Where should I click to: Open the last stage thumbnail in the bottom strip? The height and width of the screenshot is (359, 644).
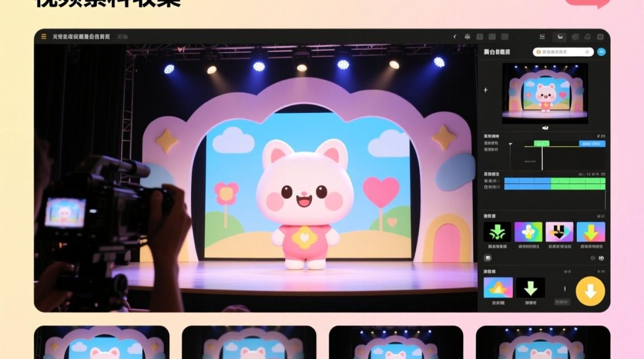tap(543, 342)
